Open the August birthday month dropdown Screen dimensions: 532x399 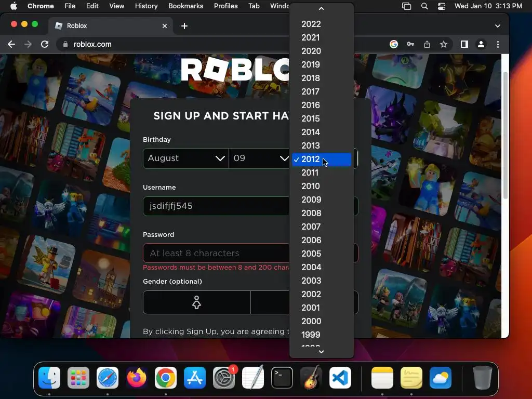[x=186, y=158]
